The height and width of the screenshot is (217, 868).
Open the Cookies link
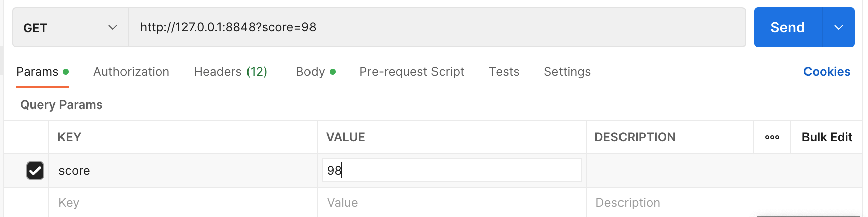pyautogui.click(x=827, y=72)
